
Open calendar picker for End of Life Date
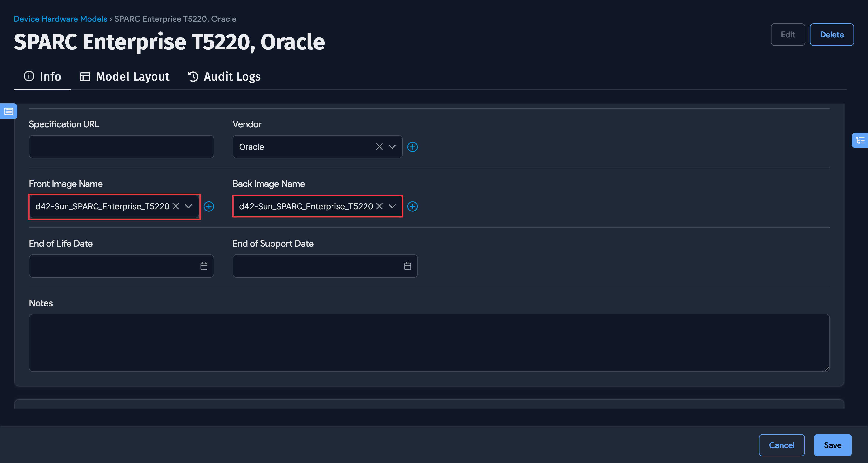pos(203,266)
